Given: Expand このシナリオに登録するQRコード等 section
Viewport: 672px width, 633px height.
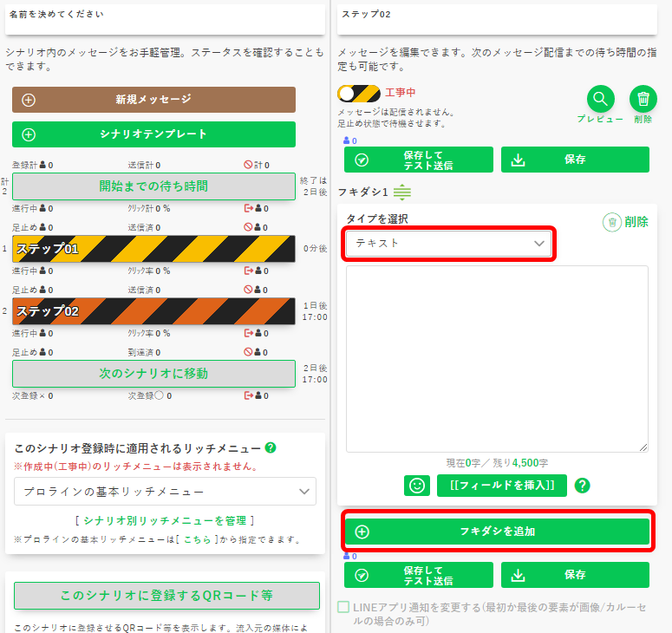Looking at the screenshot, I should [166, 596].
